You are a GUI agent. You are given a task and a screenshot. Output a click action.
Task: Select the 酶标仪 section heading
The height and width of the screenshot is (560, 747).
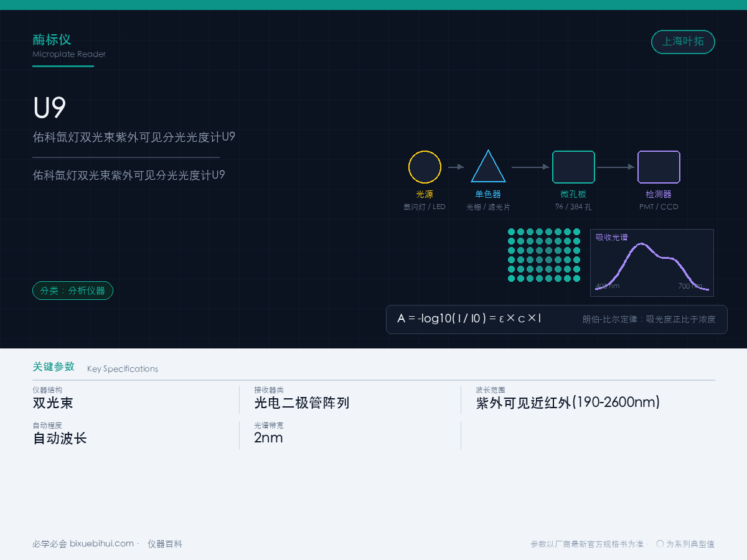[52, 40]
